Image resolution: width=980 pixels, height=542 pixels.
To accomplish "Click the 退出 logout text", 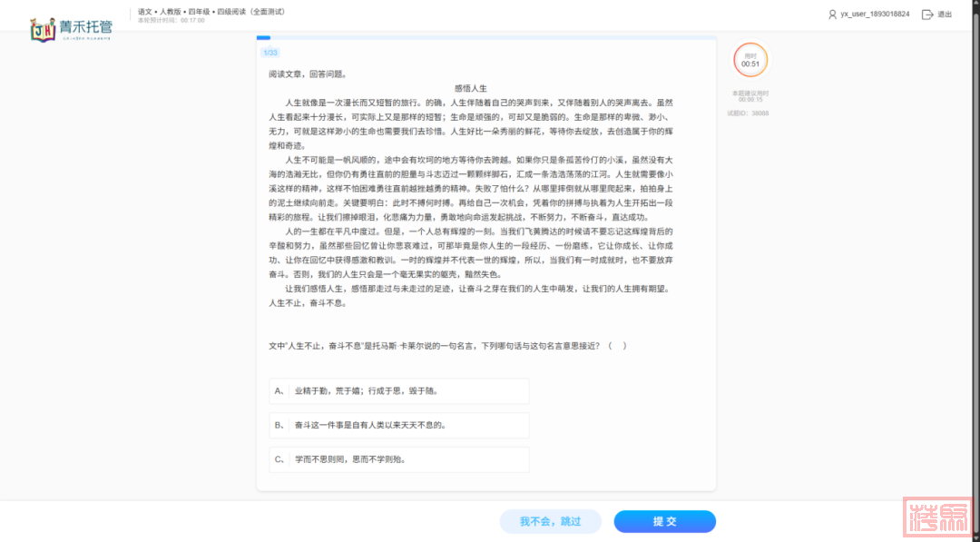I will 945,15.
